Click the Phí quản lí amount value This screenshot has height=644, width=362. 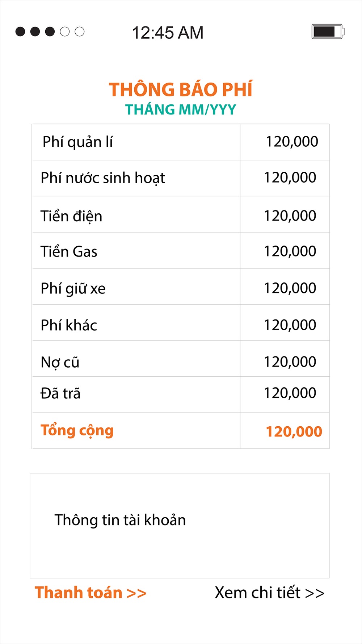pyautogui.click(x=292, y=142)
